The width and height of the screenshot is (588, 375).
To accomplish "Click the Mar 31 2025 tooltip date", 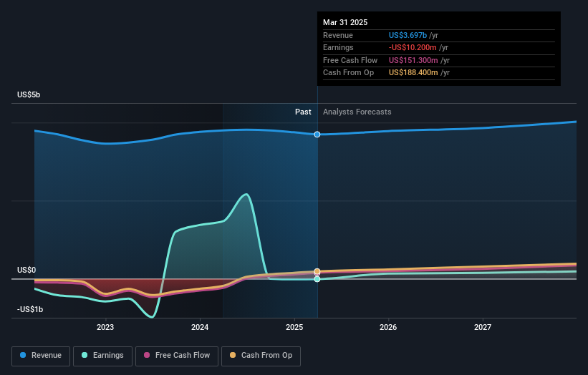I will pyautogui.click(x=345, y=22).
